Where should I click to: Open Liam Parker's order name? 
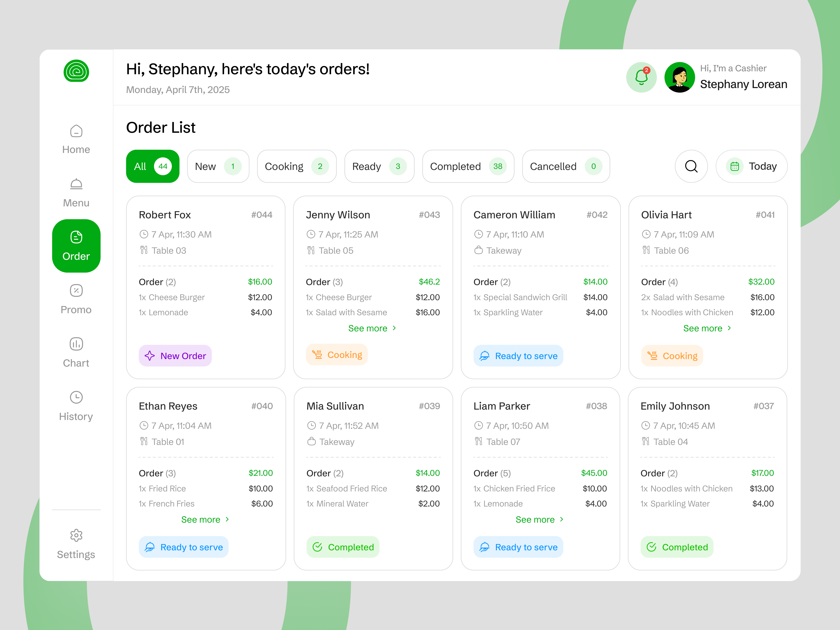pos(502,406)
